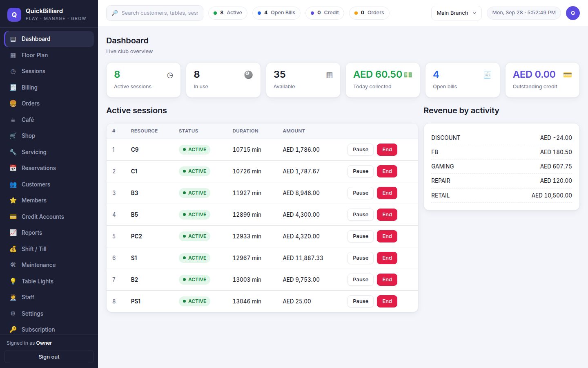The height and width of the screenshot is (368, 588).
Task: Open the Reports page
Action: pyautogui.click(x=49, y=233)
